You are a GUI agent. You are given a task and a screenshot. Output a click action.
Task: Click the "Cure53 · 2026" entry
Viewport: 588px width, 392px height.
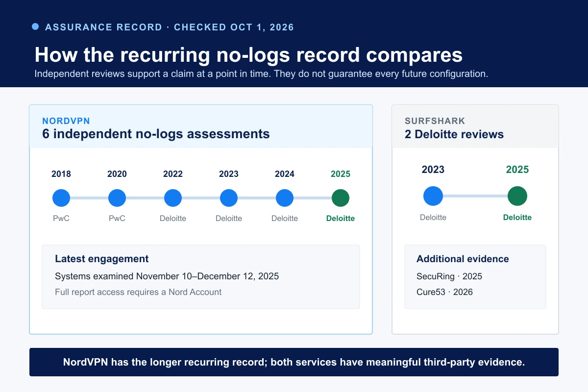click(444, 292)
